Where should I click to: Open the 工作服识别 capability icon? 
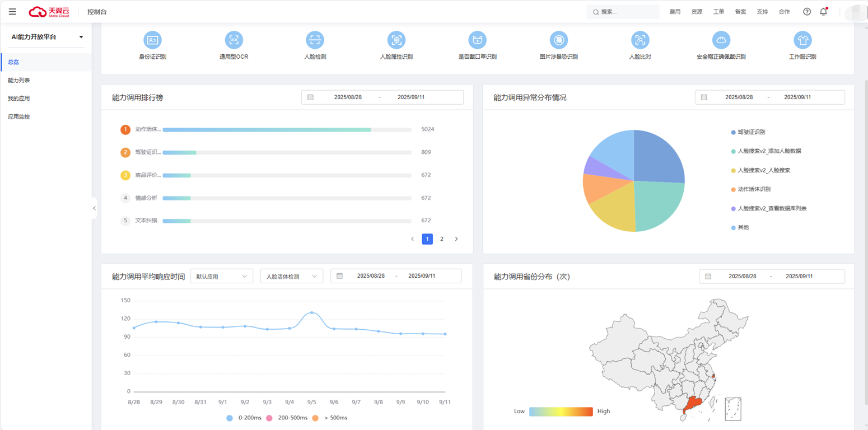coord(802,40)
